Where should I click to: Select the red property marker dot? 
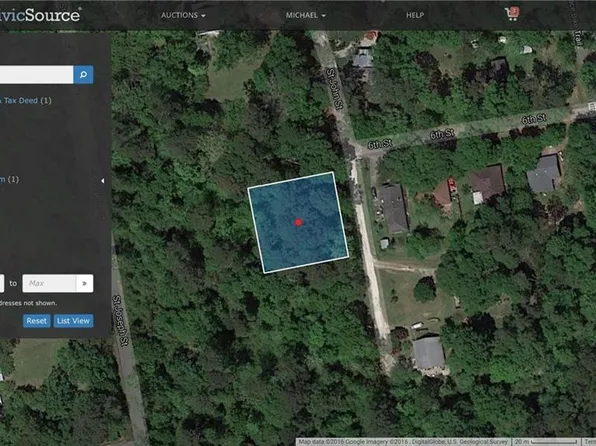(298, 222)
